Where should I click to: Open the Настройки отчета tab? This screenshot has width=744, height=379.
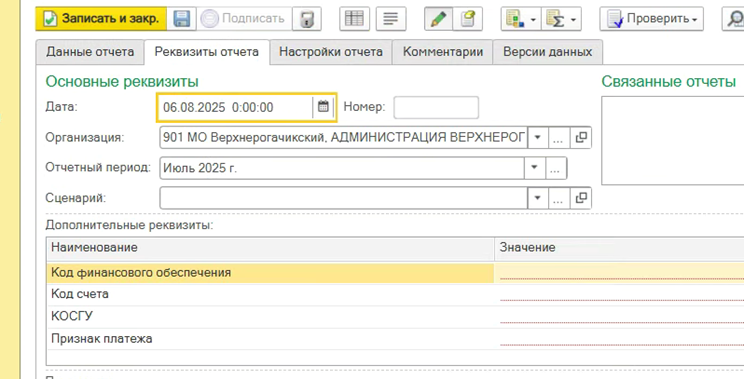[x=331, y=52]
